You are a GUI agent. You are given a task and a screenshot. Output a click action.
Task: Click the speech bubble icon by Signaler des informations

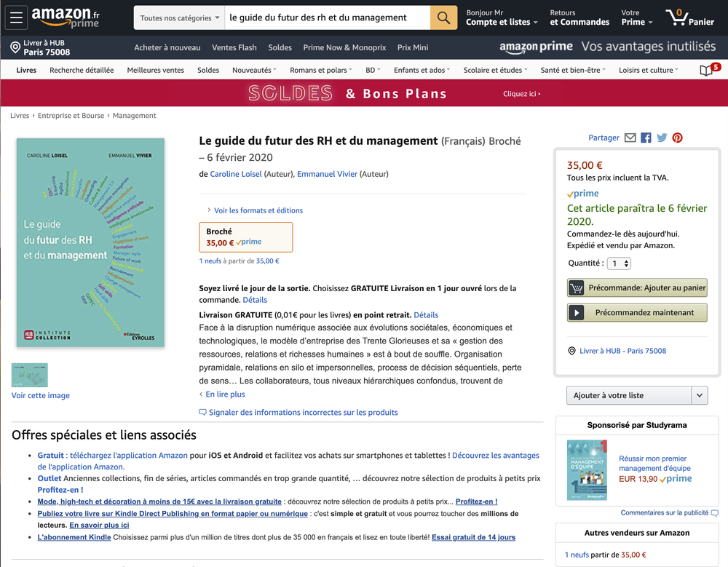202,413
